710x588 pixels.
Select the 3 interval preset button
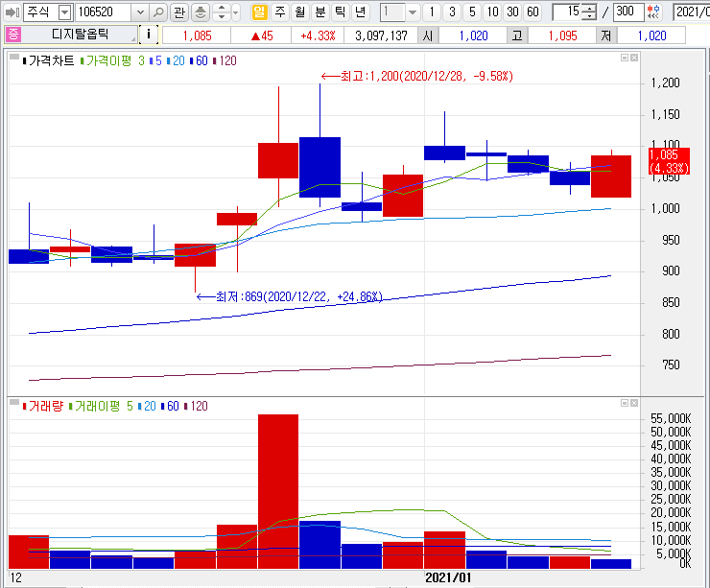[452, 12]
